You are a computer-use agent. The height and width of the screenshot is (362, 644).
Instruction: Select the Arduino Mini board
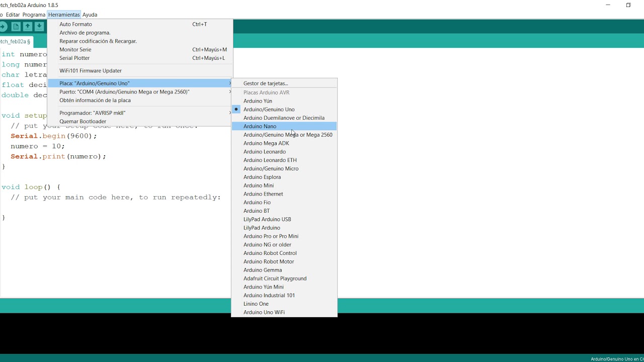click(x=284, y=186)
